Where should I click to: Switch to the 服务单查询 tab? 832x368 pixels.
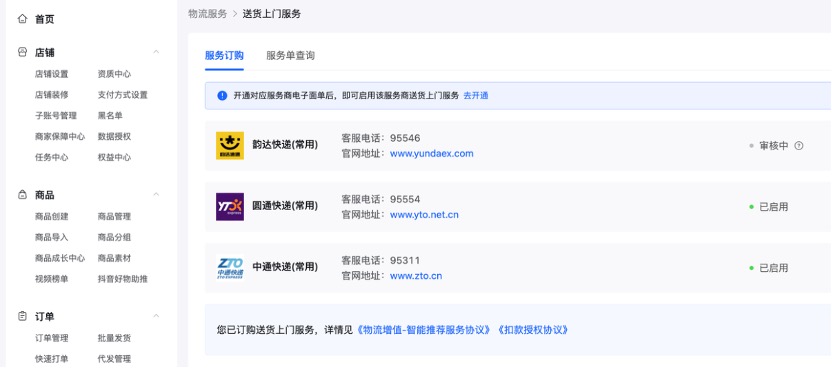pyautogui.click(x=290, y=56)
